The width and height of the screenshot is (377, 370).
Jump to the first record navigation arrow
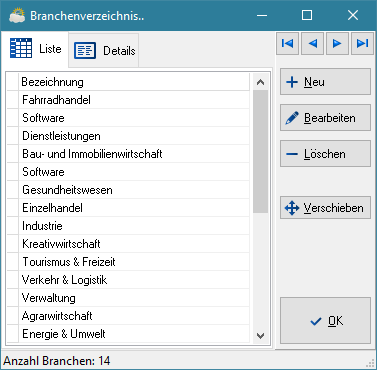pos(287,43)
